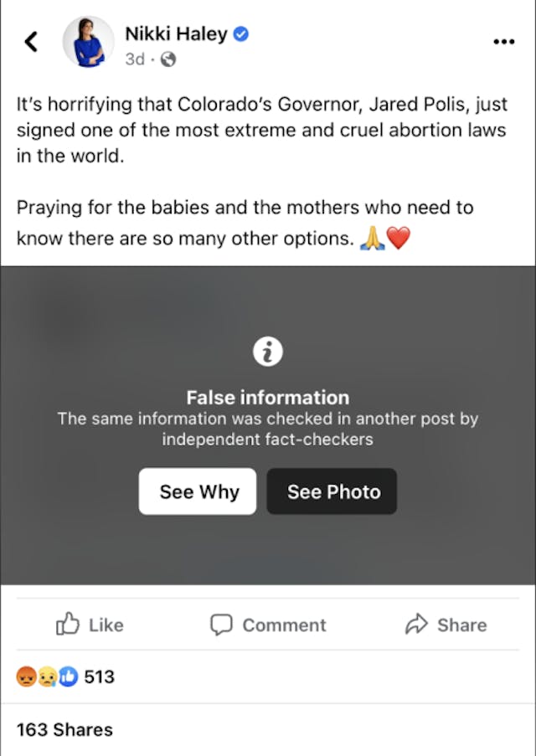Click the sad face reaction emoji
The width and height of the screenshot is (536, 756).
(49, 676)
